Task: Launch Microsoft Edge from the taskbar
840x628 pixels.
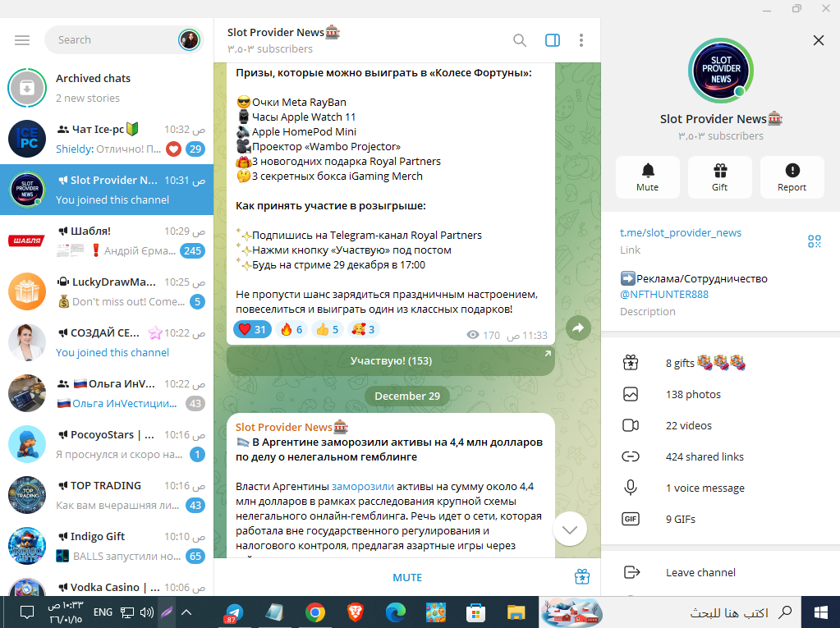Action: click(x=395, y=612)
